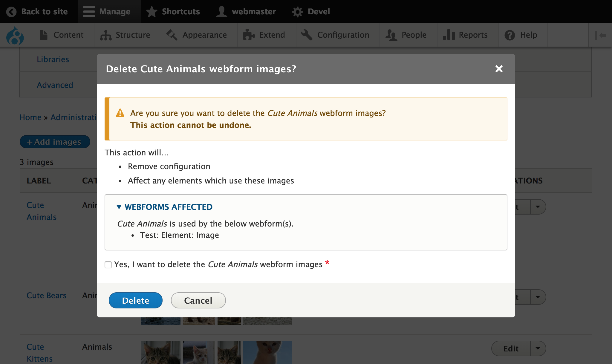Open the Devel gear icon
Image resolution: width=612 pixels, height=364 pixels.
(297, 11)
